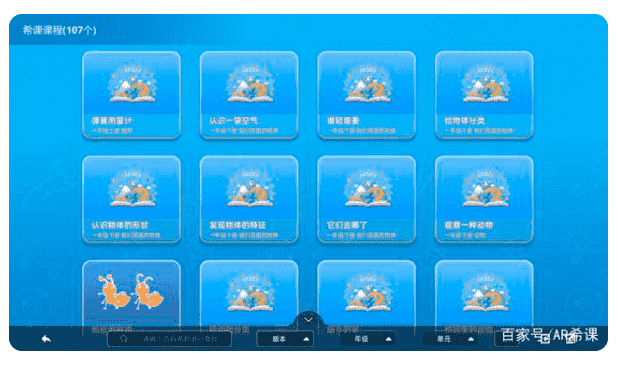The height and width of the screenshot is (369, 618).
Task: Click the small empty box beside 单元 dropdown
Action: [506, 339]
